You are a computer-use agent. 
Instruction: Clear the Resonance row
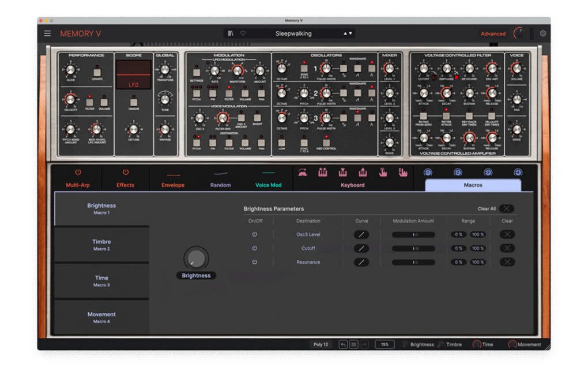tap(507, 262)
